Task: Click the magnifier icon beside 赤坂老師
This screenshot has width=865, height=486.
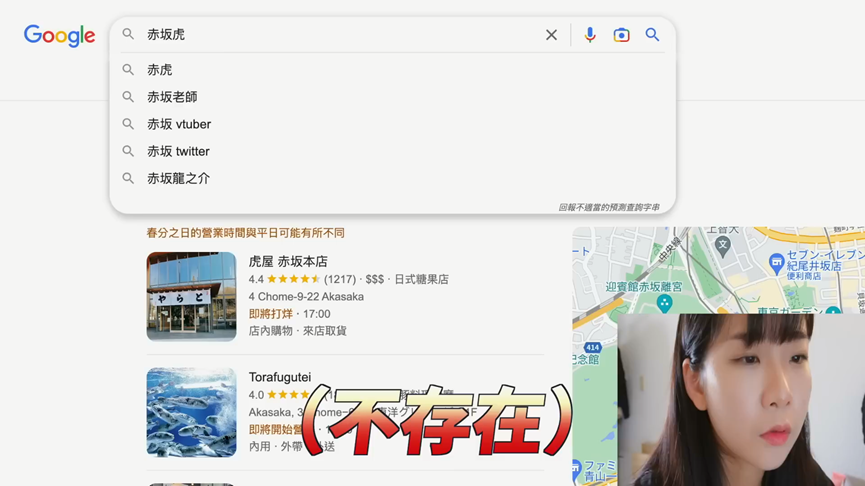Action: (128, 97)
